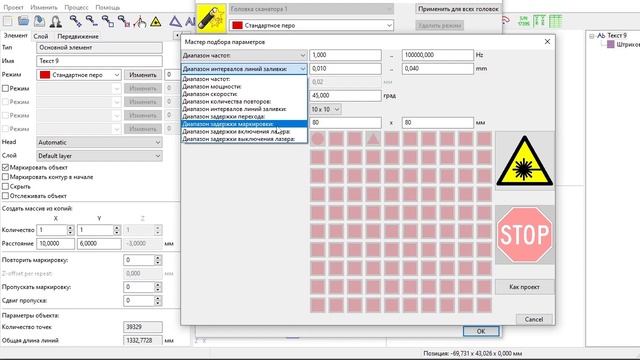
Task: Choose Диапазон количества повторов from the list
Action: pyautogui.click(x=244, y=101)
